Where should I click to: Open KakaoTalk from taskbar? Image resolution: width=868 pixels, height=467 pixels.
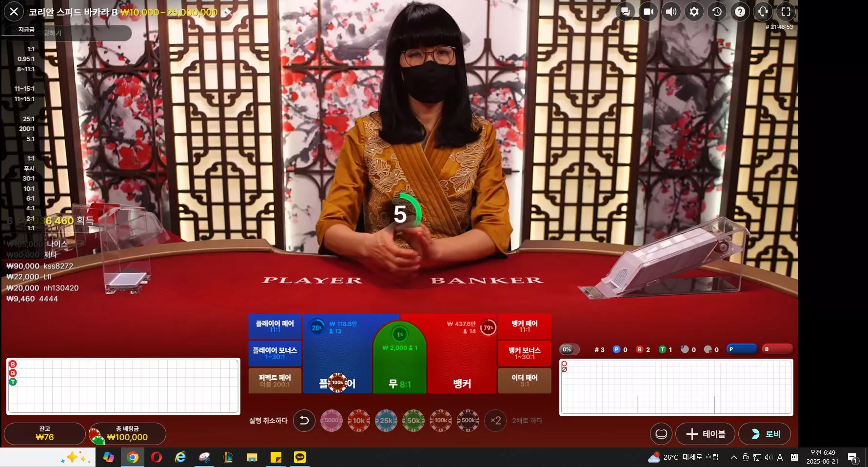(x=300, y=457)
